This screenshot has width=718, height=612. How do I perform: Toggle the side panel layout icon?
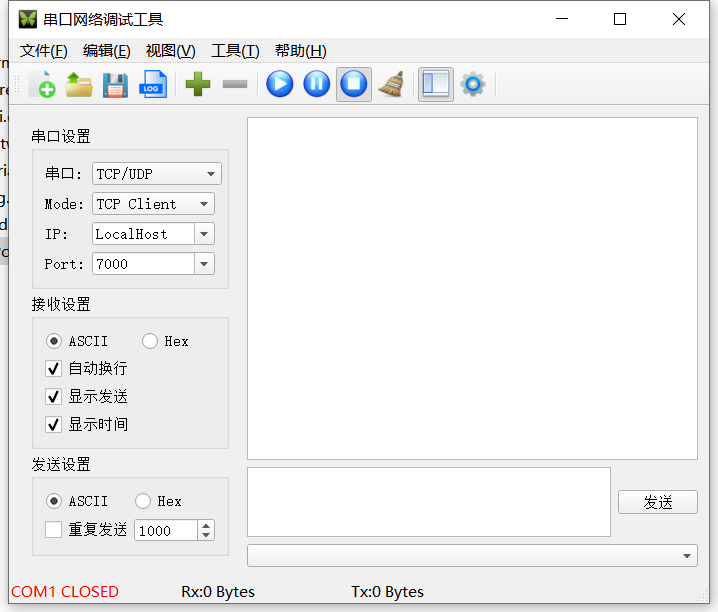coord(435,84)
